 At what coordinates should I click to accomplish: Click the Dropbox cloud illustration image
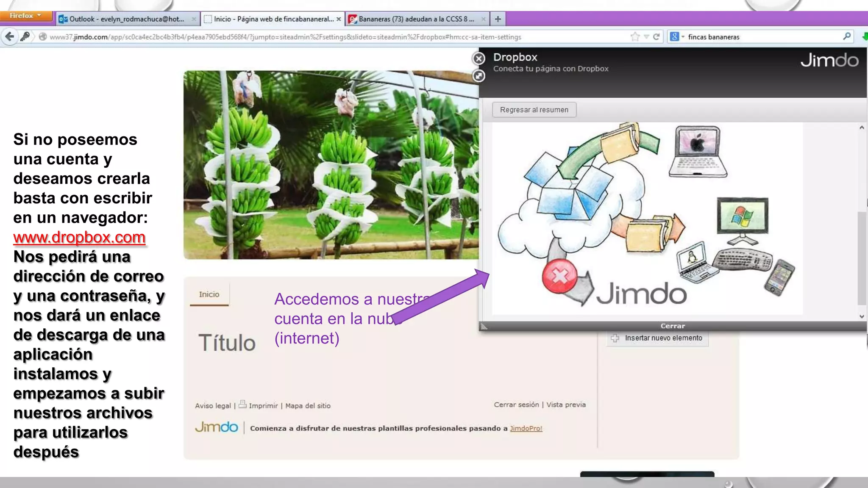pyautogui.click(x=647, y=218)
